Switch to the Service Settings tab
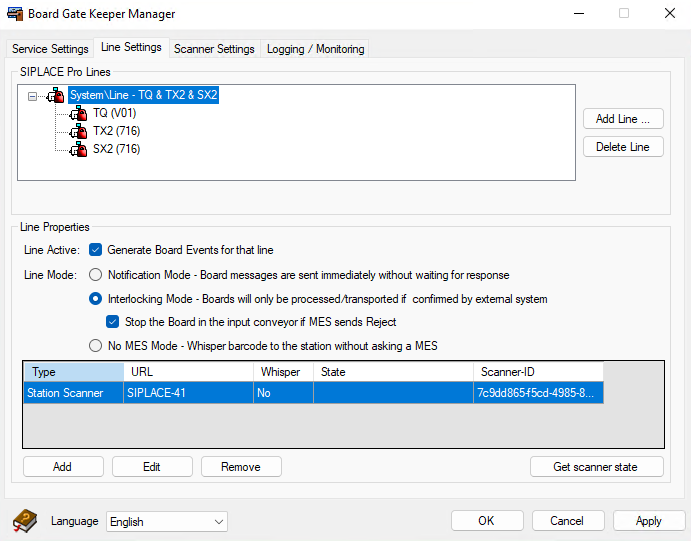 coord(50,48)
